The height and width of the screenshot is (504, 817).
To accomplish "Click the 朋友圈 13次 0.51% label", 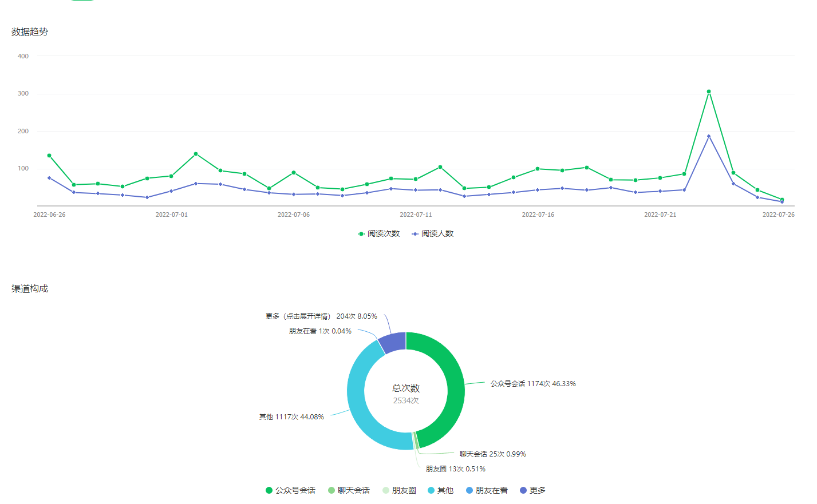I will (456, 469).
